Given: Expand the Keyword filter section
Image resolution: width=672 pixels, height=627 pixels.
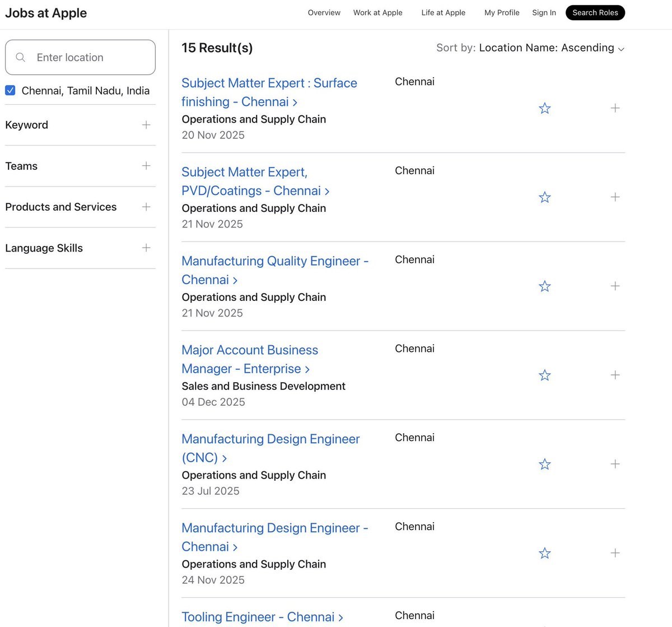Looking at the screenshot, I should 80,125.
